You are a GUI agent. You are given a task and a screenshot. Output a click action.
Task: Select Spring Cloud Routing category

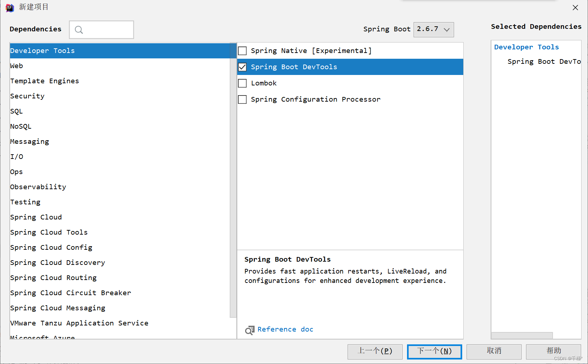point(120,278)
